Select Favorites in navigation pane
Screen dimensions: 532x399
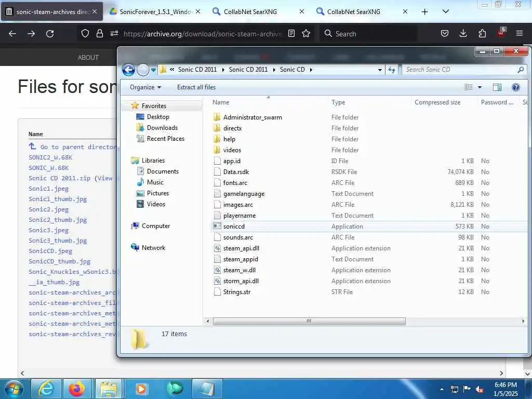tap(154, 106)
